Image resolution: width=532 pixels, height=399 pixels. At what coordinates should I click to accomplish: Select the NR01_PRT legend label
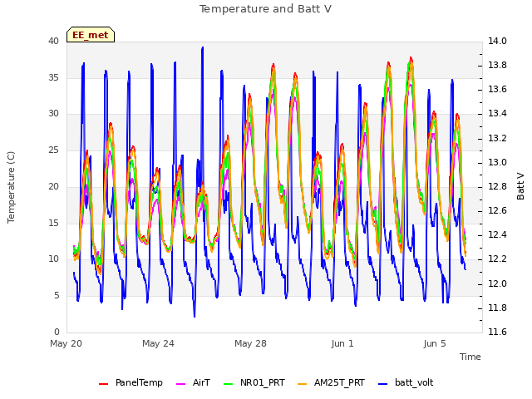tap(263, 382)
